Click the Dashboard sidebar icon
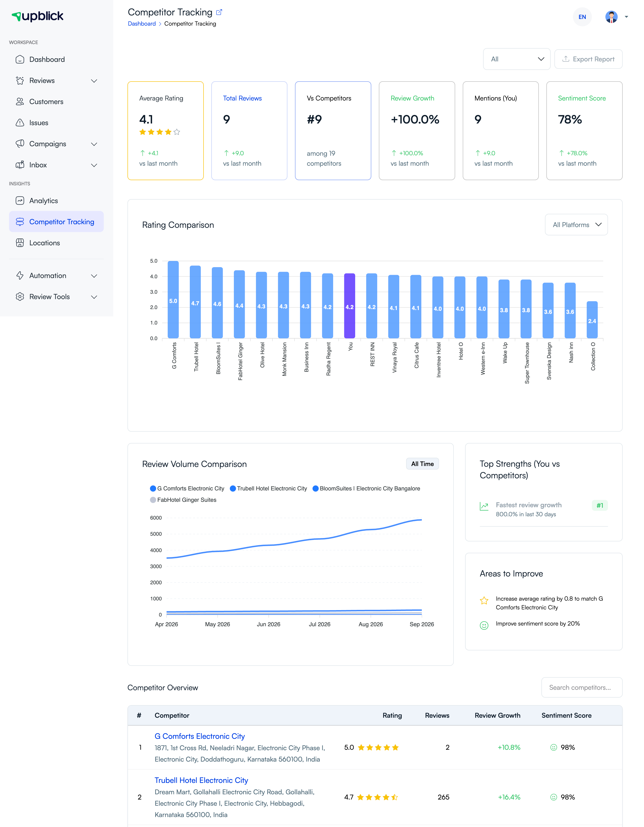Viewport: 644px width, 827px height. 20,59
